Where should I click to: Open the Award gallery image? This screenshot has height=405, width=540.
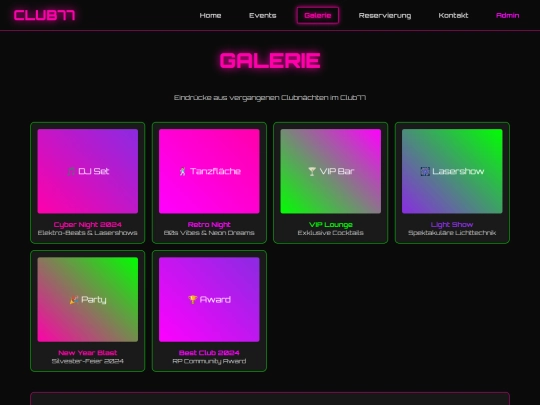click(x=209, y=300)
